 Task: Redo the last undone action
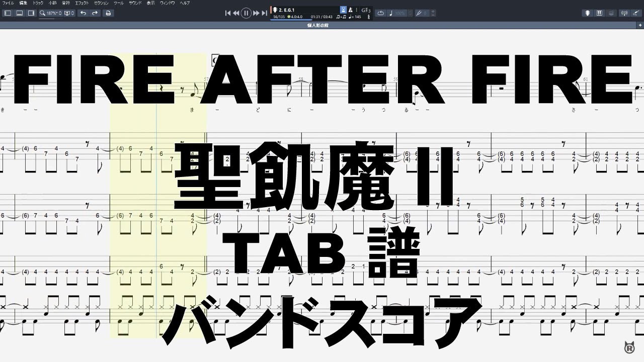(95, 13)
